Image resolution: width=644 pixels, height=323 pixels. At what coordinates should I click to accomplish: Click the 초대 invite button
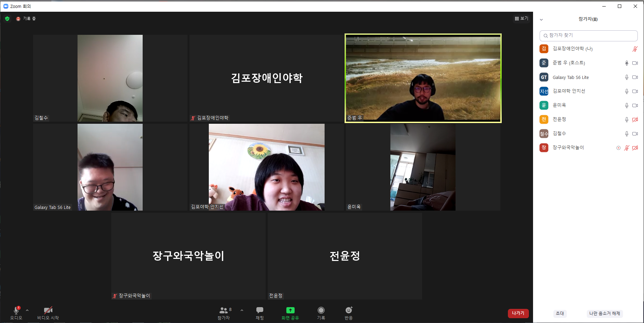click(560, 313)
